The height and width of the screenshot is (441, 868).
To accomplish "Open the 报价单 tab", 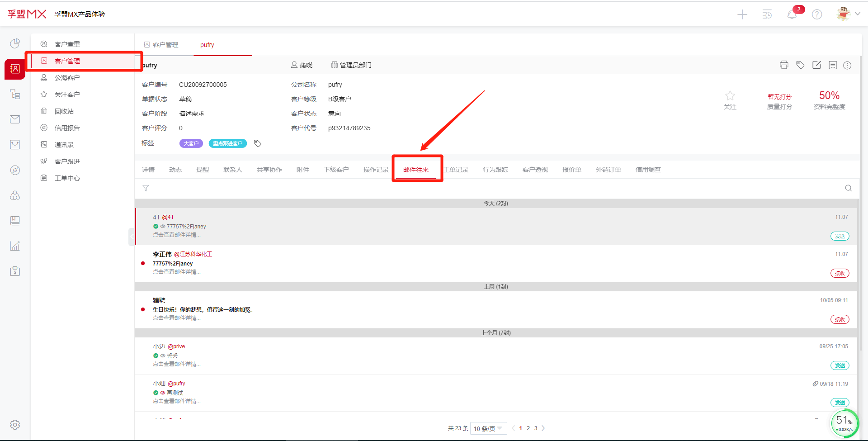I will 571,170.
